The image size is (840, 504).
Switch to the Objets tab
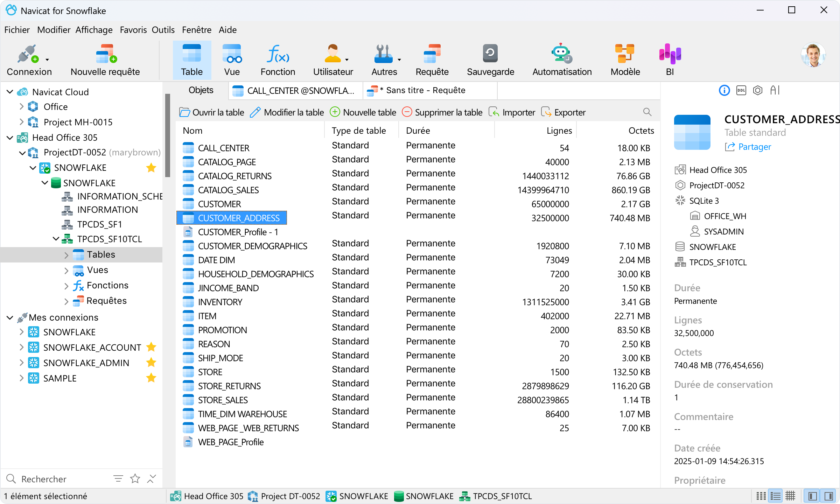pos(201,90)
